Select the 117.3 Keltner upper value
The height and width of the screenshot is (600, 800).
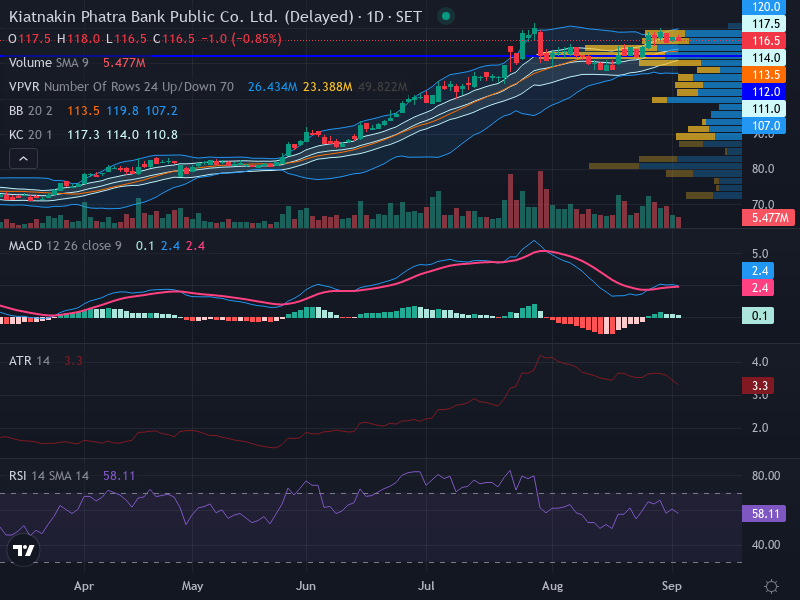[x=83, y=135]
